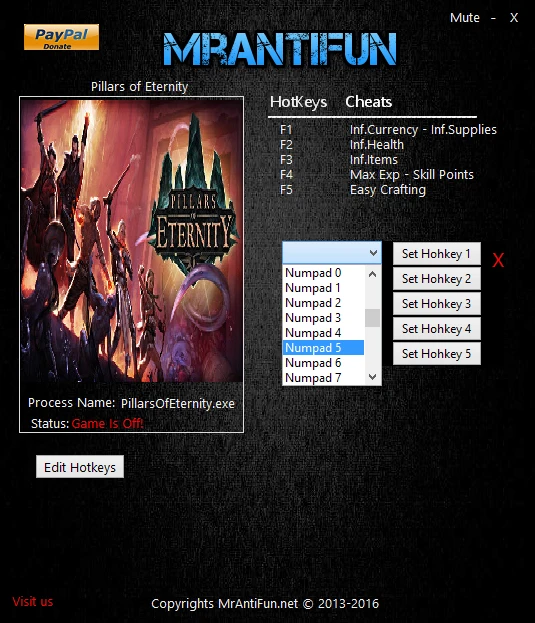Choose Numpad 6 from the list

click(x=323, y=363)
